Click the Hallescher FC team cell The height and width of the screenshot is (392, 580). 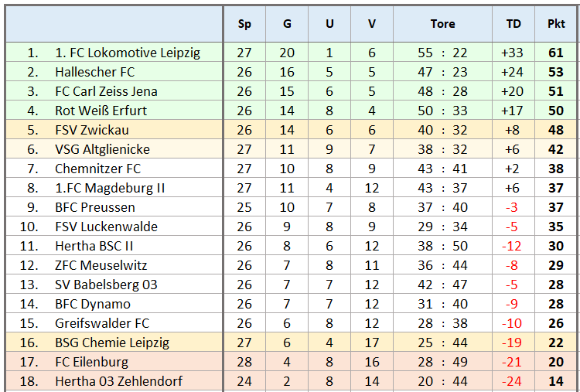click(x=95, y=72)
